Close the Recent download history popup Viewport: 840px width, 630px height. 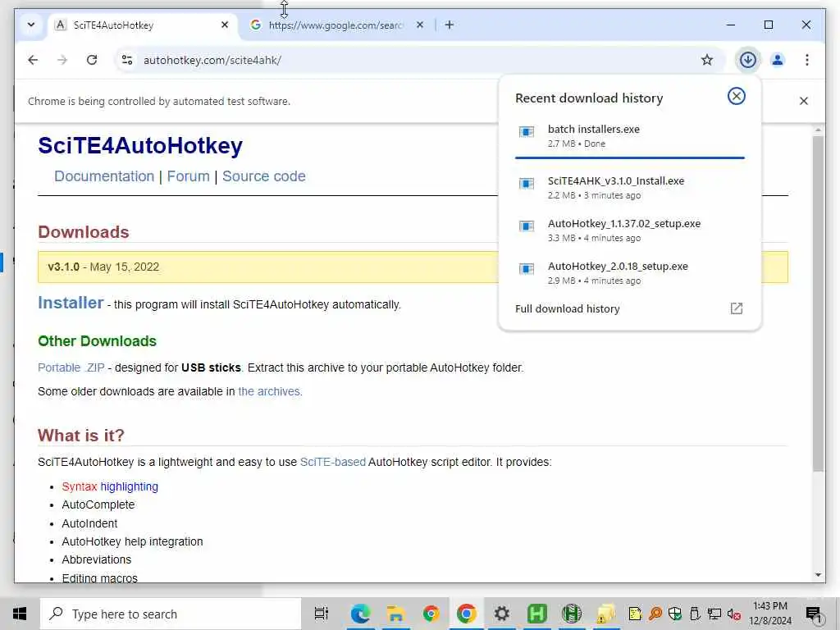(x=736, y=97)
